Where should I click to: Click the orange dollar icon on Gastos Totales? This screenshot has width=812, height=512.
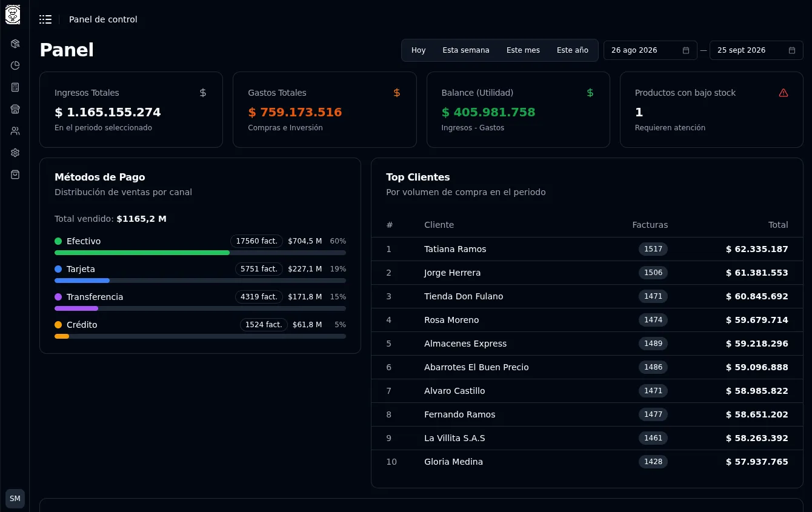tap(397, 93)
